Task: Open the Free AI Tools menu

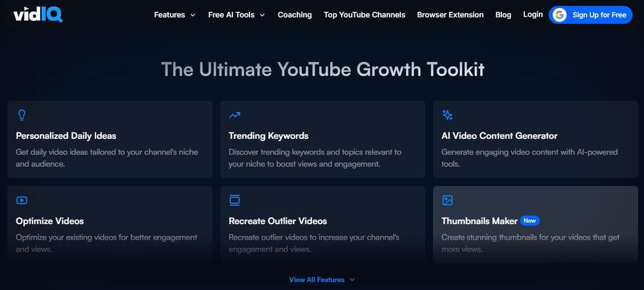Action: (237, 15)
